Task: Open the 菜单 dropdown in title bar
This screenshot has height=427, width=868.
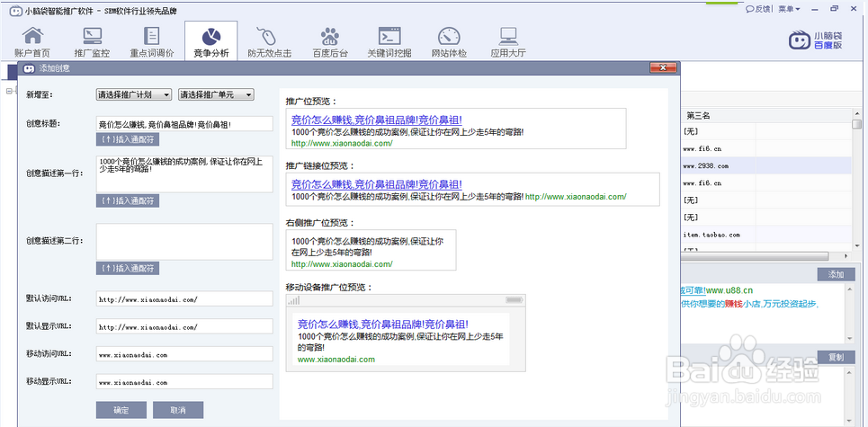Action: 789,9
